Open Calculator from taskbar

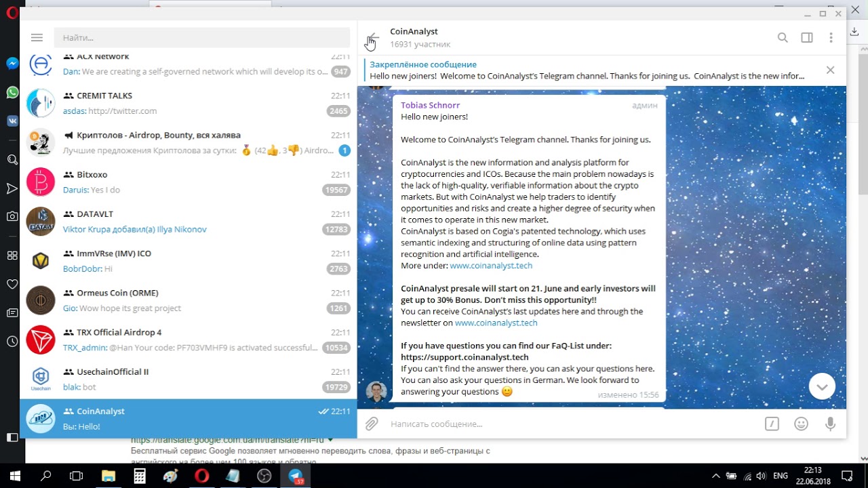coord(140,476)
